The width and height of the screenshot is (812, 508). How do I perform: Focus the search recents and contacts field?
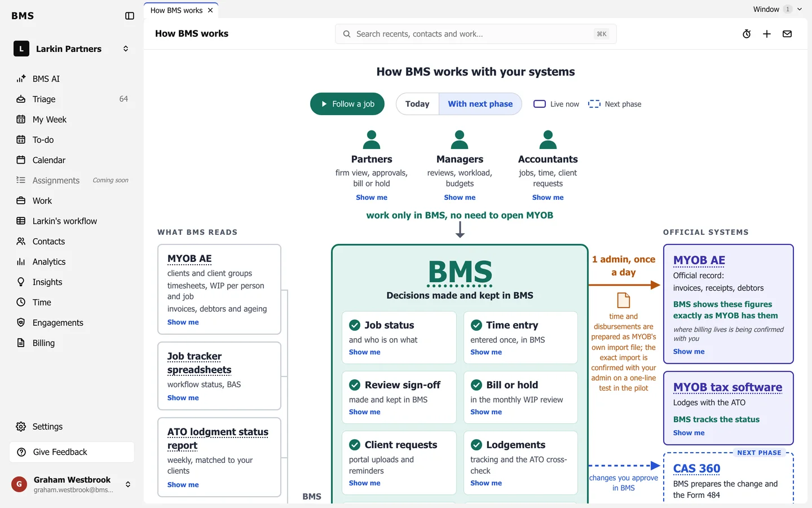pyautogui.click(x=475, y=34)
